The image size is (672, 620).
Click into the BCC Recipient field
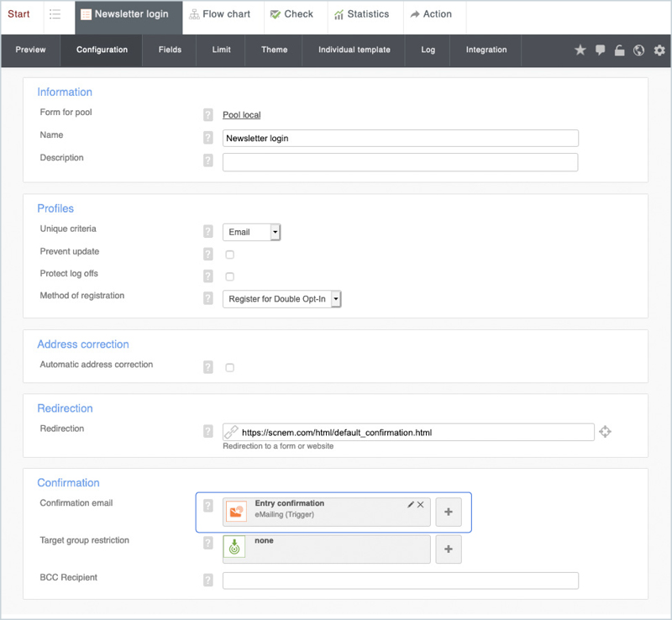click(400, 581)
